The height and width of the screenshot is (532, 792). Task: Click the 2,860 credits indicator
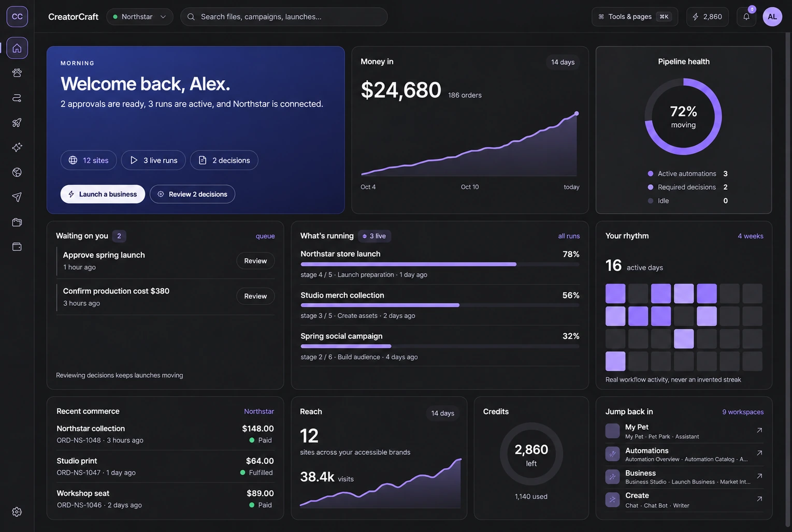[x=708, y=17]
